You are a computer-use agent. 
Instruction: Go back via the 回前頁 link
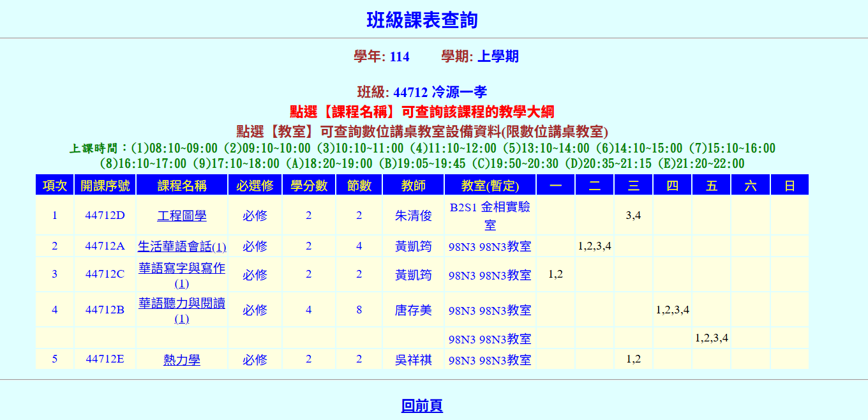[422, 405]
